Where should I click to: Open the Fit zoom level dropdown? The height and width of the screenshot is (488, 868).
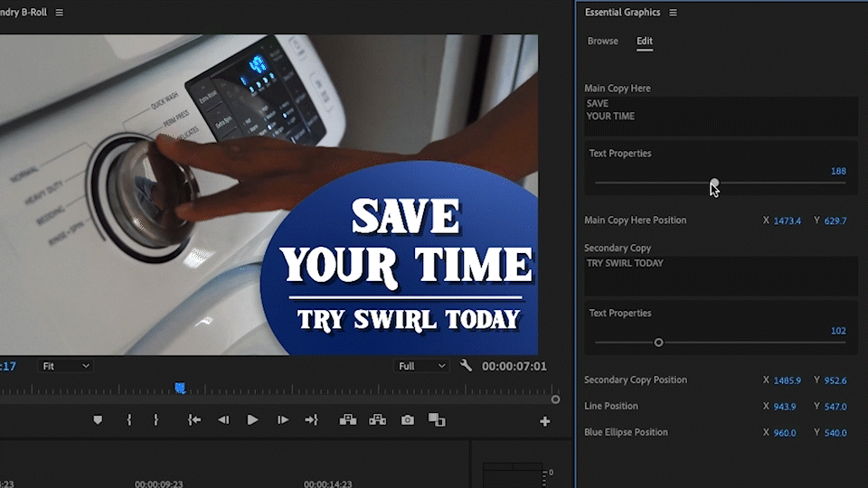(x=65, y=366)
